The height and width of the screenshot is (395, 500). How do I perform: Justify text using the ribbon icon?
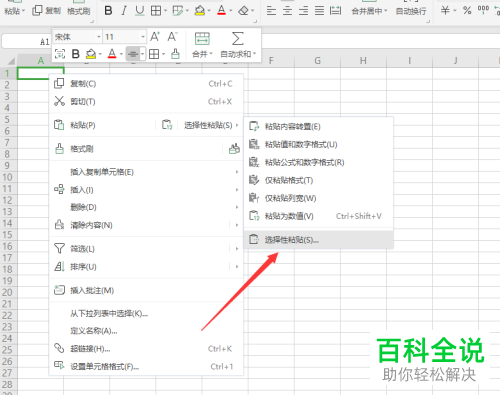pos(319,11)
